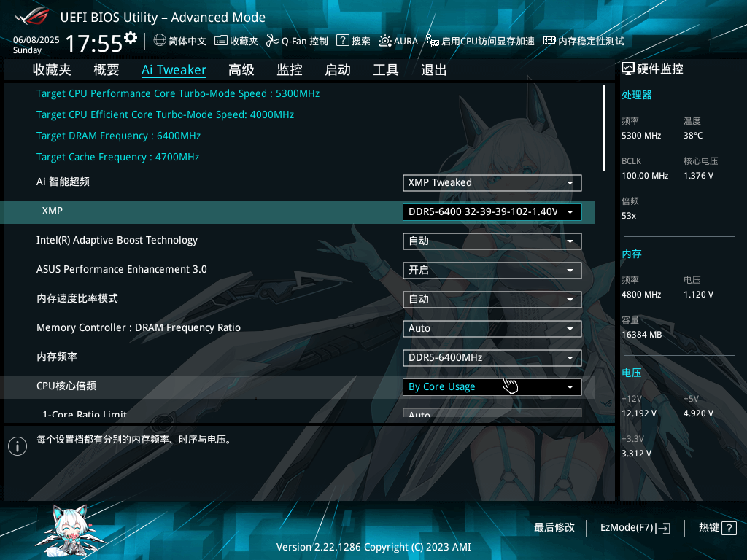This screenshot has height=560, width=747.
Task: Click the info circle icon
Action: tap(18, 446)
